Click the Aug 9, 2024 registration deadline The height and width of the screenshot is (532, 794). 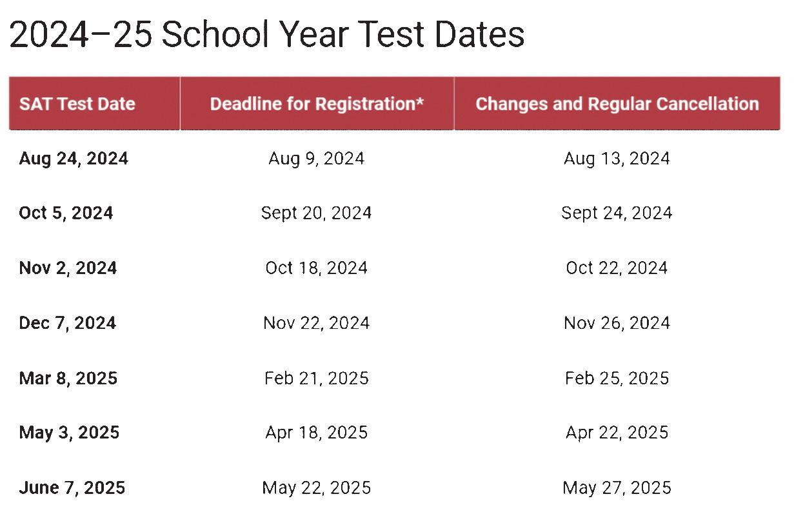[x=317, y=159]
